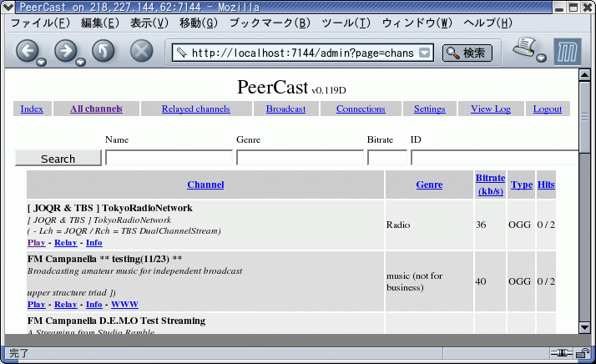The width and height of the screenshot is (596, 364).
Task: Go forward with the Forward arrow button
Action: [65, 51]
